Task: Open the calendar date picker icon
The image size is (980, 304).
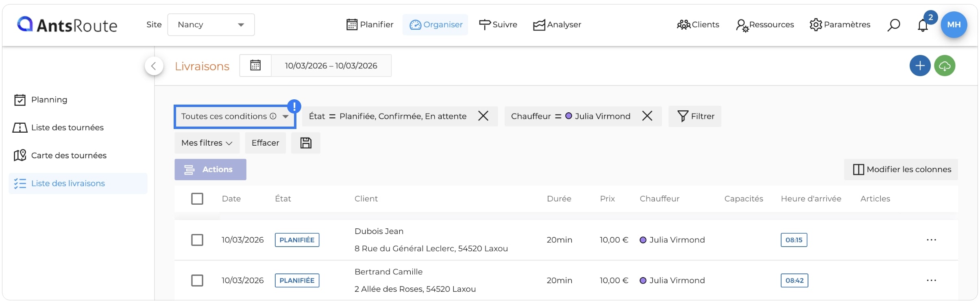Action: click(x=255, y=66)
